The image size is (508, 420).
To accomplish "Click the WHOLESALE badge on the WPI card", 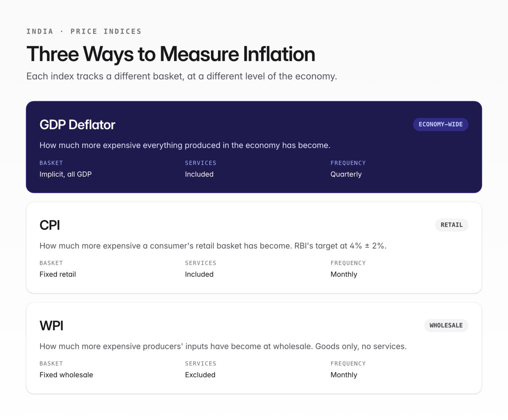I will [x=446, y=325].
